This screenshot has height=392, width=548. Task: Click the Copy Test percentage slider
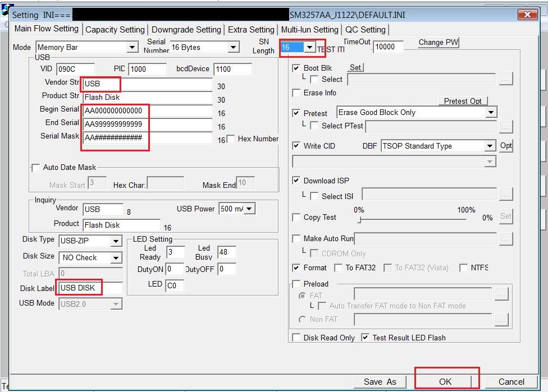point(413,219)
